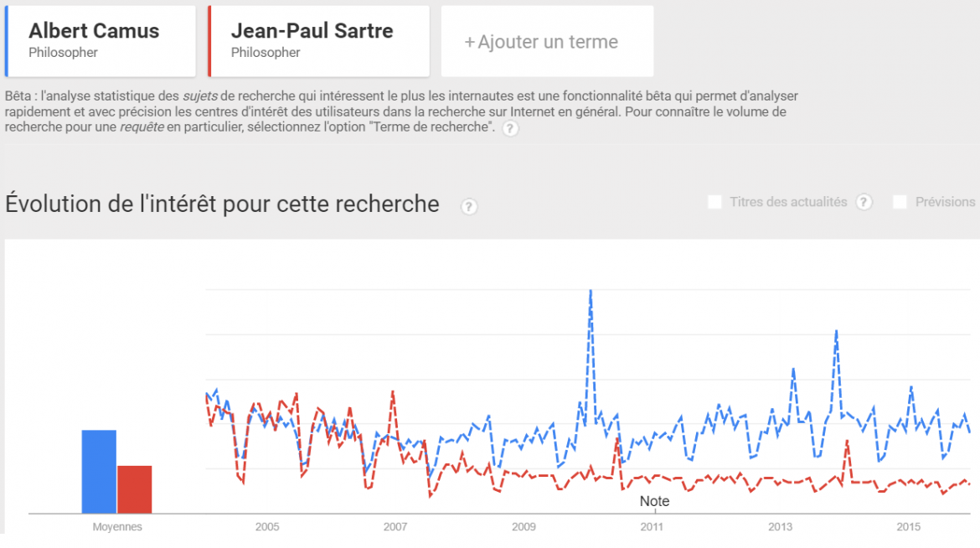Click the blue stripe on Albert Camus card
This screenshot has width=980, height=548.
pyautogui.click(x=7, y=41)
